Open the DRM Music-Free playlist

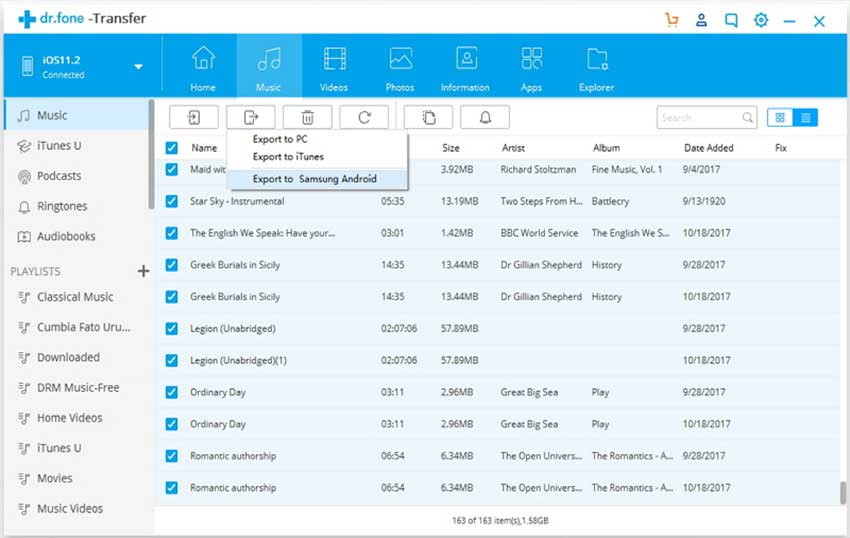[76, 388]
